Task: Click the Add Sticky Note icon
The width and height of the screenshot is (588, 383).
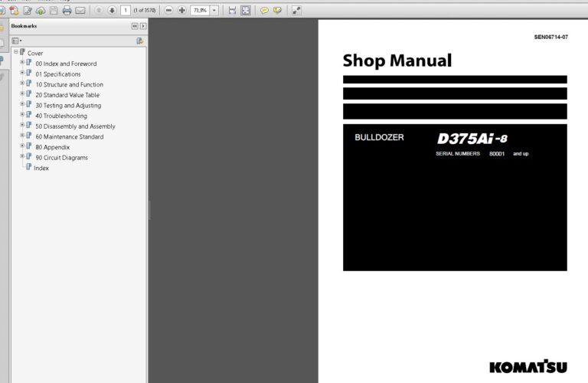Action: 264,11
